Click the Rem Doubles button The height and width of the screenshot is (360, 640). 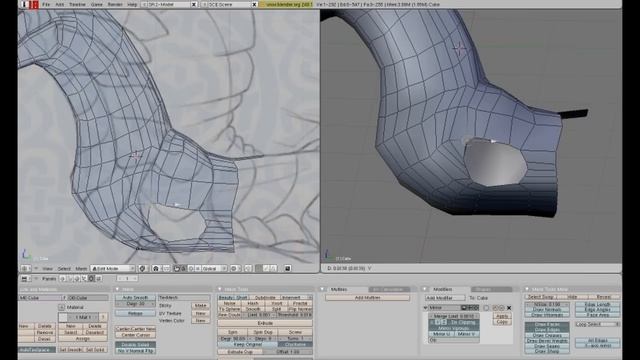[x=230, y=315]
